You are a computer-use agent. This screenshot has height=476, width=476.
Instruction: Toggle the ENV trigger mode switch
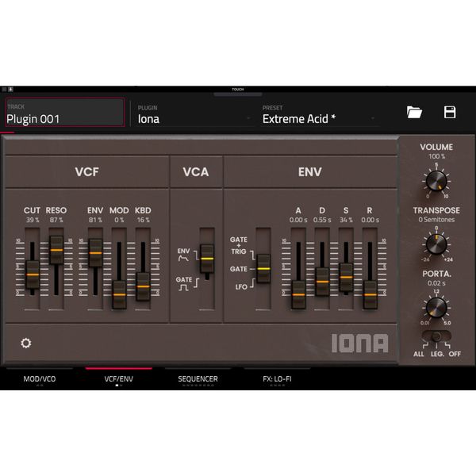coord(263,269)
